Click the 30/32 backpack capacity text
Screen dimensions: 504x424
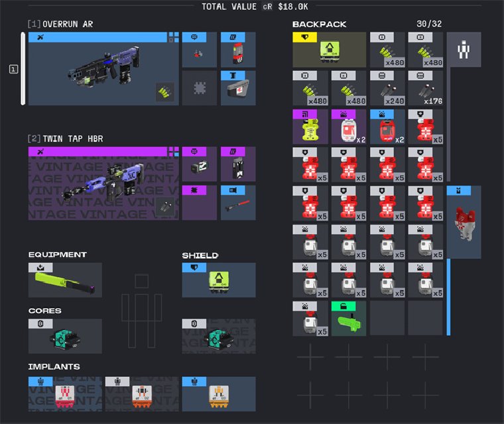[x=429, y=24]
